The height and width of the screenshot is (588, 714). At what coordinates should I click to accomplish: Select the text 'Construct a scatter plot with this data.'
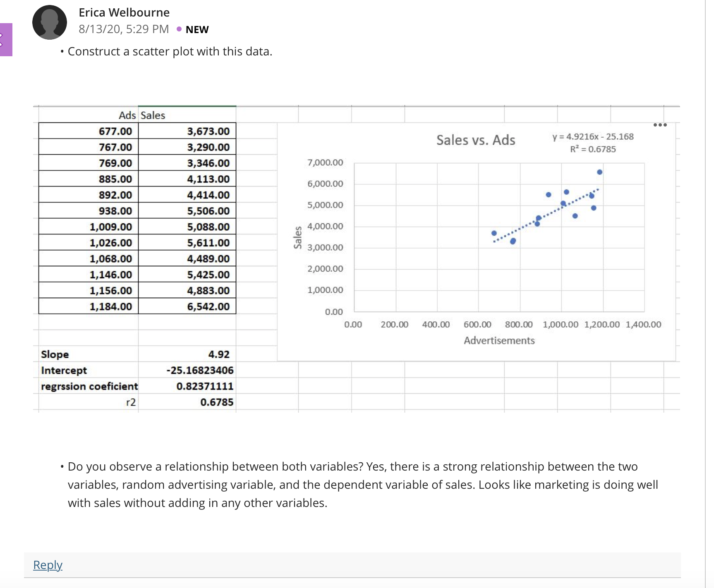(x=170, y=51)
